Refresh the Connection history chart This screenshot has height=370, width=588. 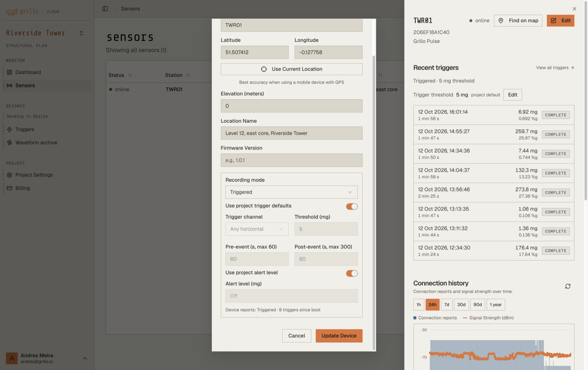pyautogui.click(x=568, y=286)
